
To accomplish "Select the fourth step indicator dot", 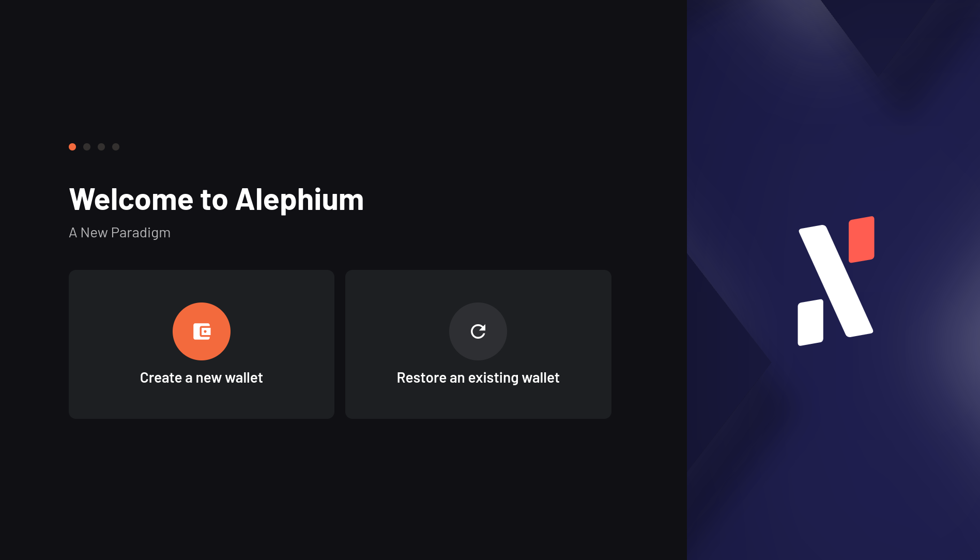I will click(116, 147).
